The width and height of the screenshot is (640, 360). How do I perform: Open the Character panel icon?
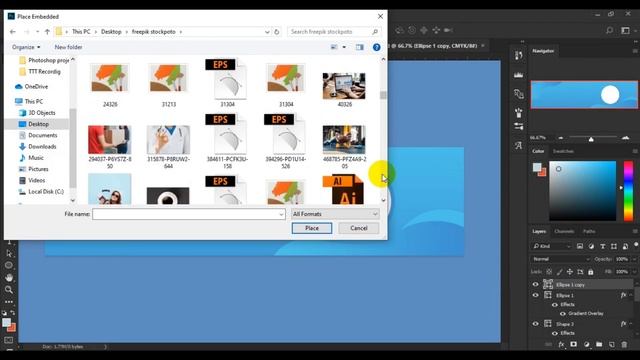(x=518, y=145)
